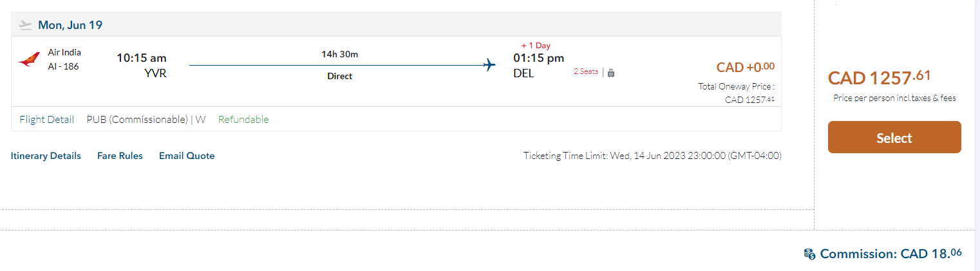Click the Air India airline logo

tap(29, 60)
